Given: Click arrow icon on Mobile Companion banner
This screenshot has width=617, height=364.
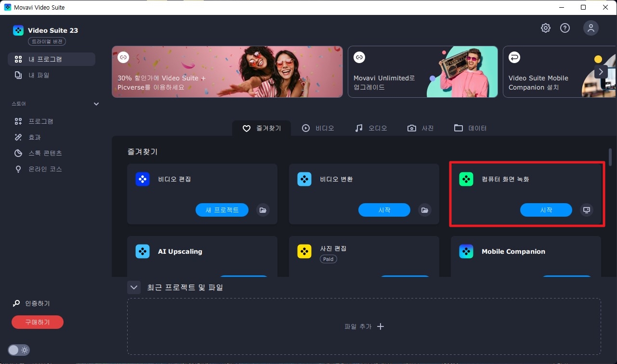Looking at the screenshot, I should coord(514,57).
